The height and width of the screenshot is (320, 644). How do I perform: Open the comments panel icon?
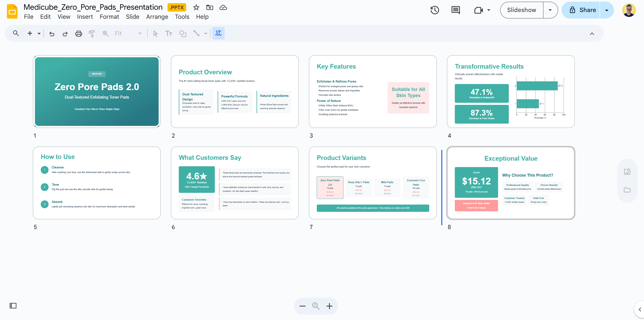click(455, 10)
